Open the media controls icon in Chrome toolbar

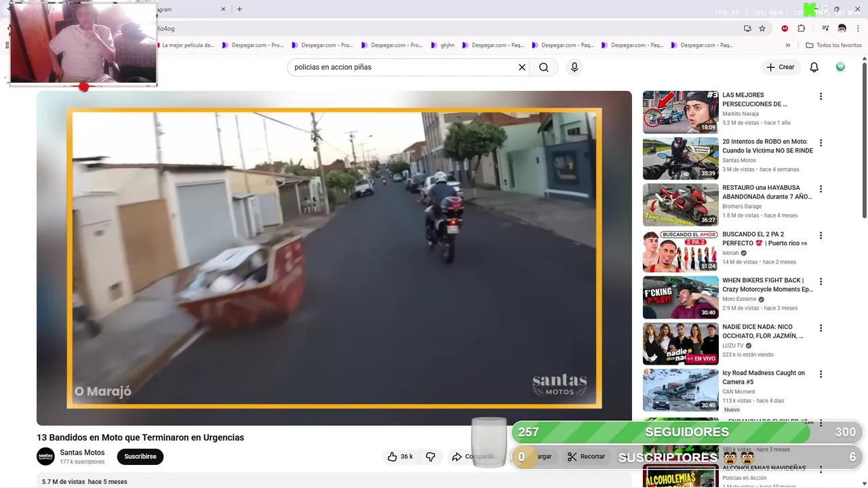coord(825,28)
